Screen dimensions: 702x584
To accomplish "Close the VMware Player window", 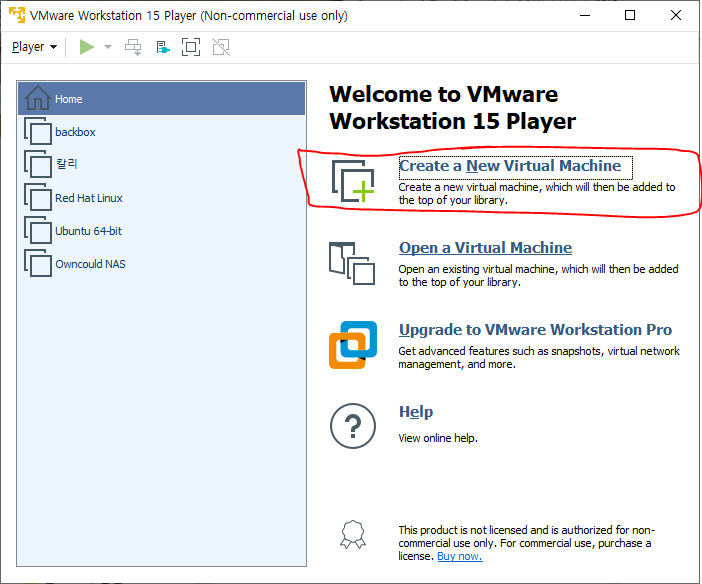I will coord(676,15).
